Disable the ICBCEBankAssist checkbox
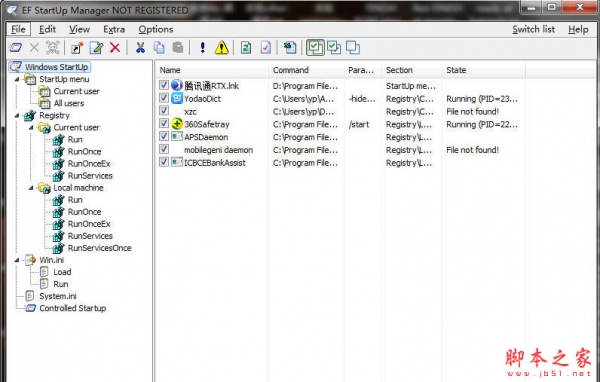 point(164,162)
